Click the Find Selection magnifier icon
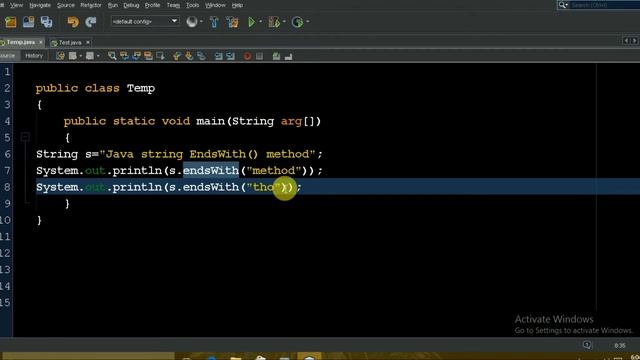Image resolution: width=640 pixels, height=360 pixels. pyautogui.click(x=112, y=56)
